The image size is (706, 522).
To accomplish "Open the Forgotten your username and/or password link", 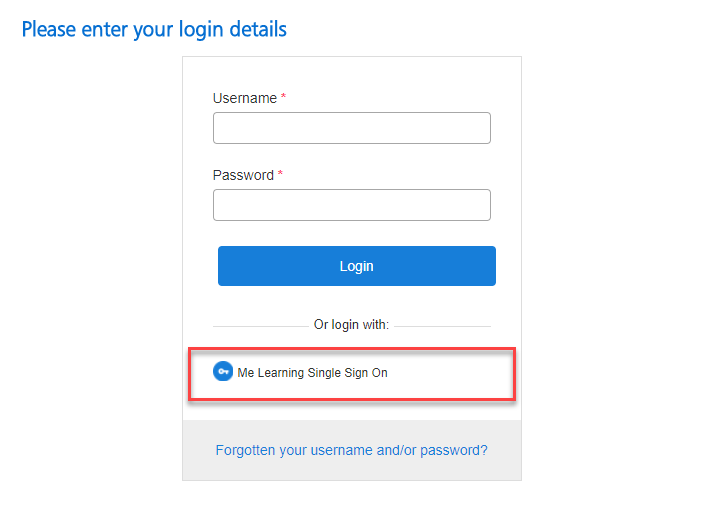I will point(352,450).
